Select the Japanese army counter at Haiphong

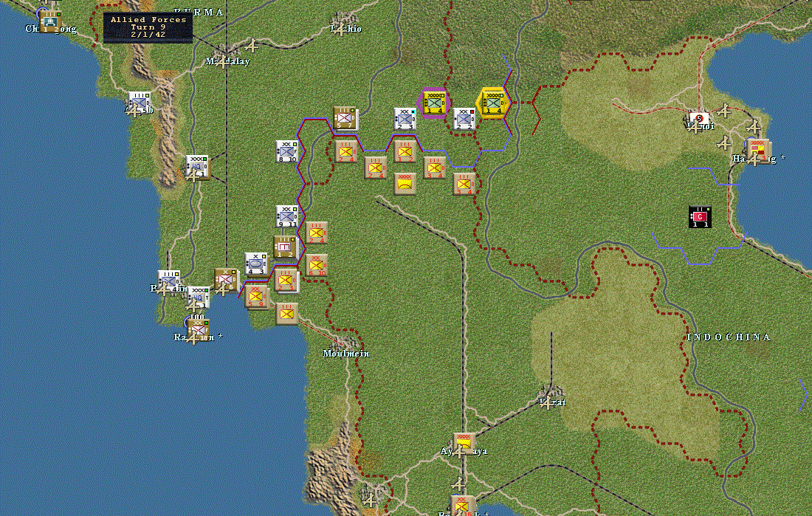[x=758, y=151]
